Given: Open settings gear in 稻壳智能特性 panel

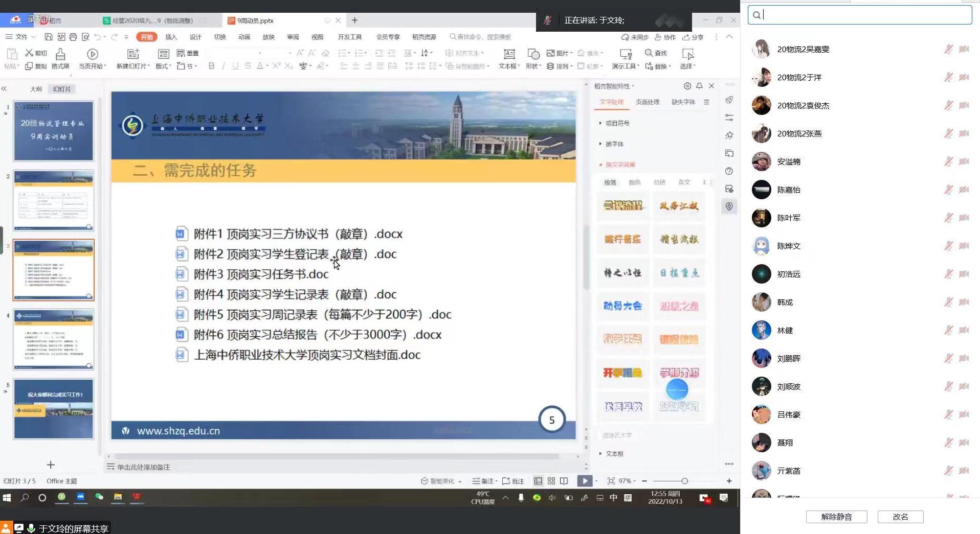Looking at the screenshot, I should [687, 86].
